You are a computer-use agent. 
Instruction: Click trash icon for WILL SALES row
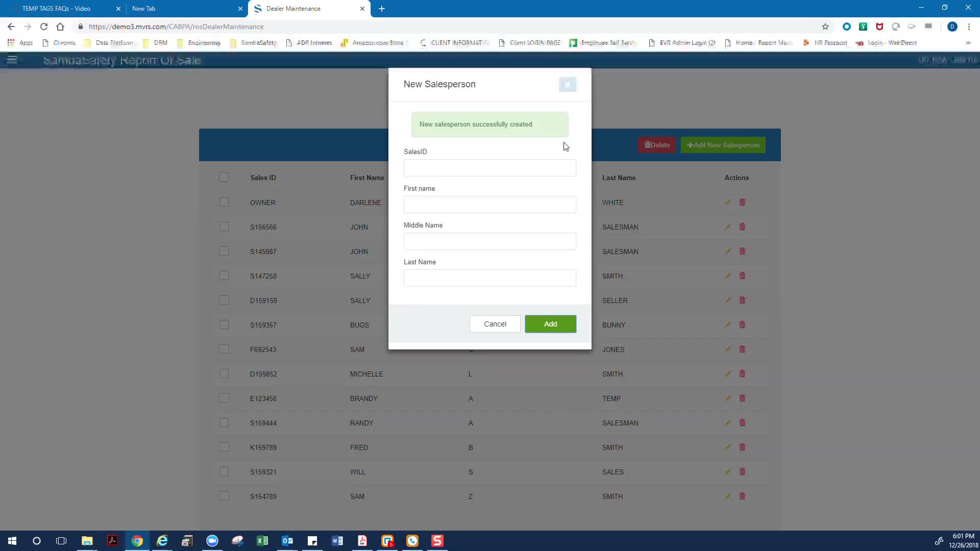(742, 472)
